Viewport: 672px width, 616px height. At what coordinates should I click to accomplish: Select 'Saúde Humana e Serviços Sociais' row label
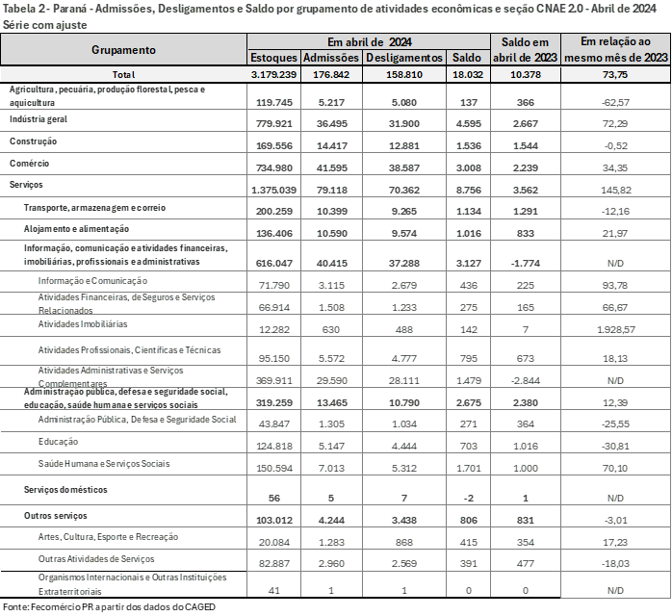[104, 464]
